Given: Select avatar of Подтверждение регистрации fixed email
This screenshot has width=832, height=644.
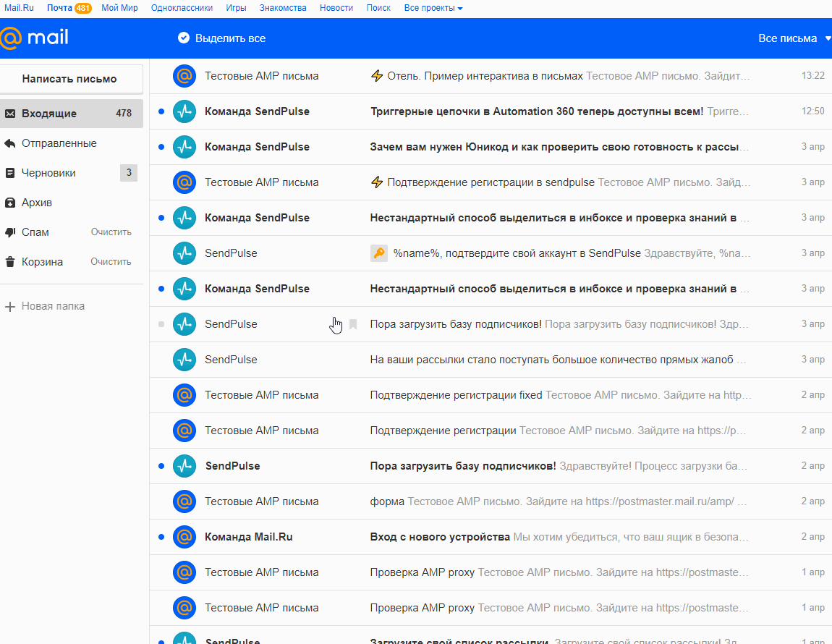Looking at the screenshot, I should pos(184,395).
